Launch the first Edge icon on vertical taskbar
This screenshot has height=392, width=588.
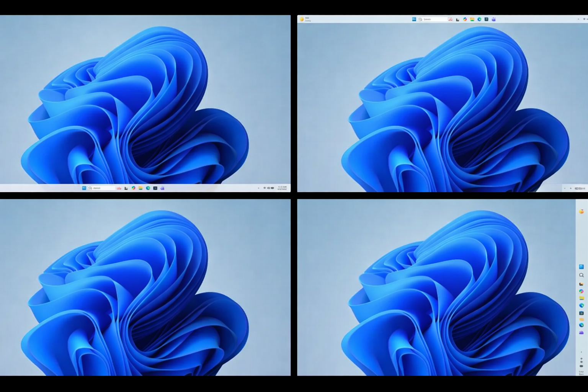581,305
